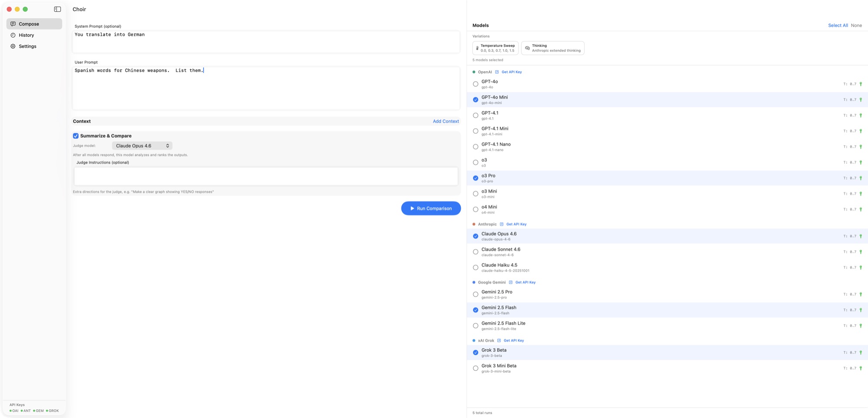Click the key icon in Claude Haiku 4.5 row
This screenshot has width=868, height=418.
tap(861, 267)
